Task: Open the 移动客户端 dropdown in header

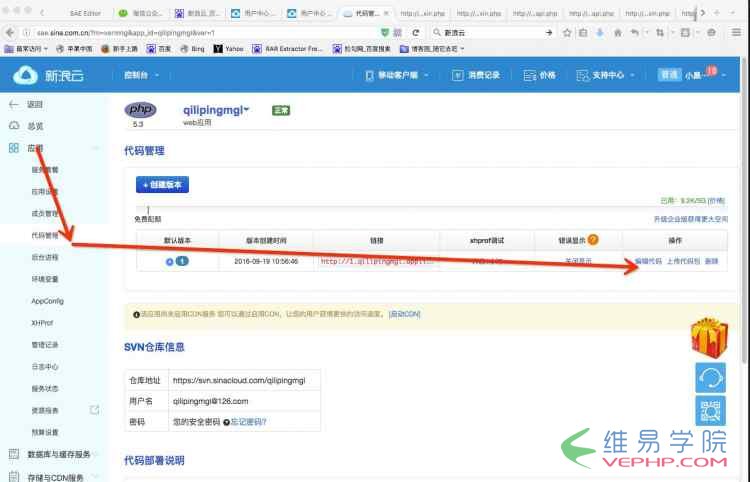Action: (x=397, y=75)
